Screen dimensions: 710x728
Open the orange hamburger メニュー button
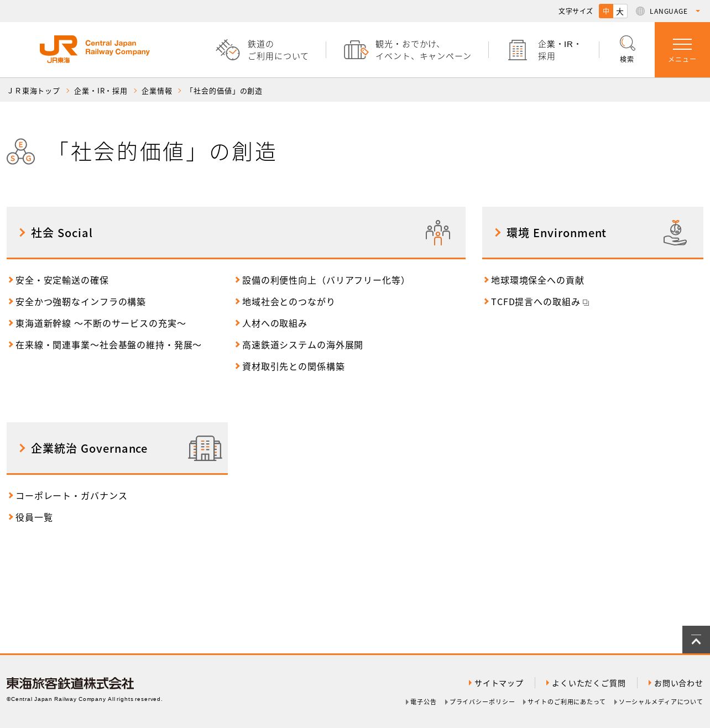coord(682,50)
